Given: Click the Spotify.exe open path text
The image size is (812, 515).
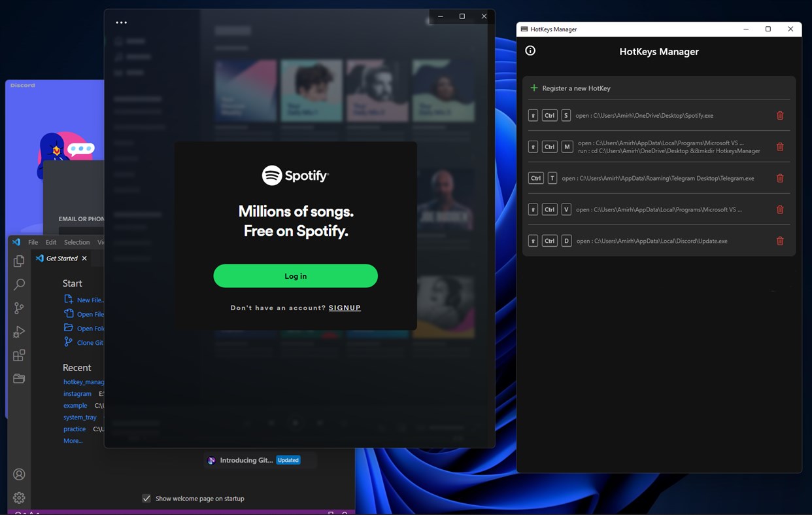Looking at the screenshot, I should pos(644,115).
